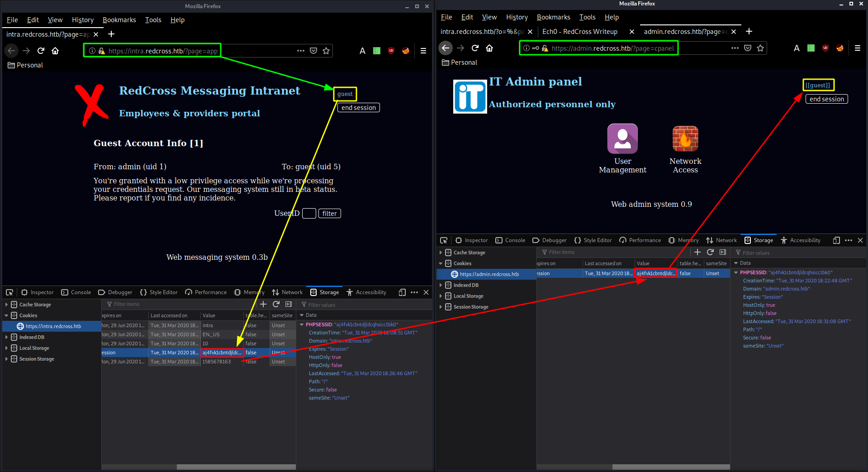868x472 pixels.
Task: Expand Indexed DB in left devtools
Action: click(x=7, y=337)
